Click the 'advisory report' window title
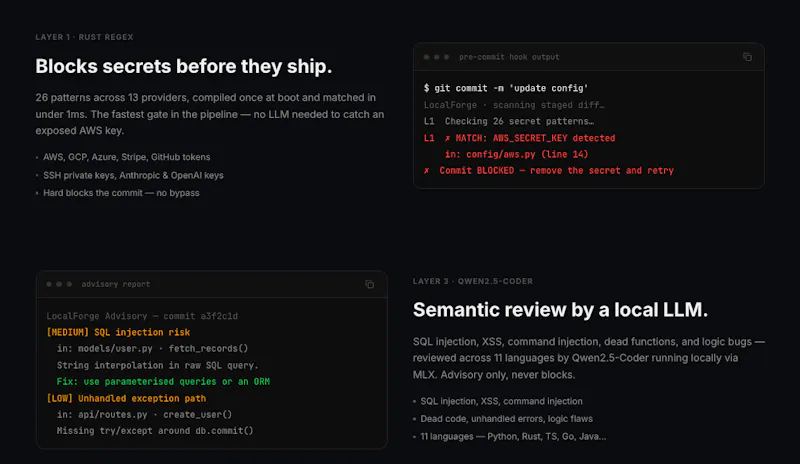The image size is (800, 464). 116,284
